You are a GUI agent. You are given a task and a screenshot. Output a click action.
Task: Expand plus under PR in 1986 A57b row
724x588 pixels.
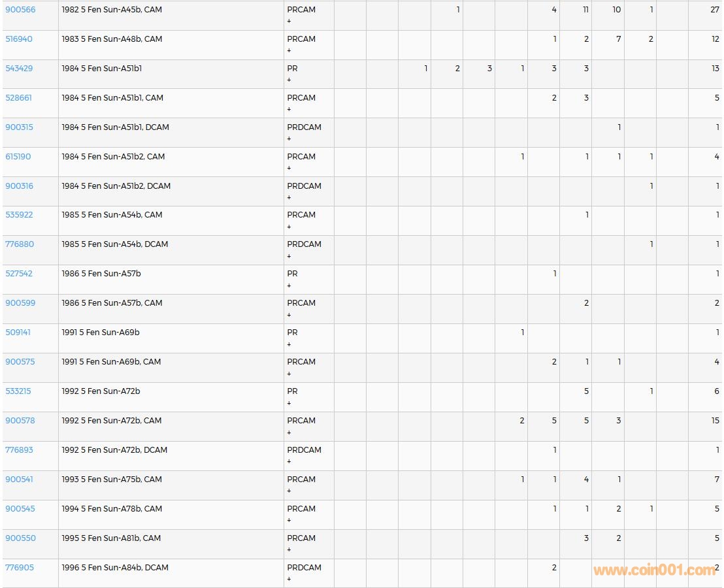[x=289, y=286]
